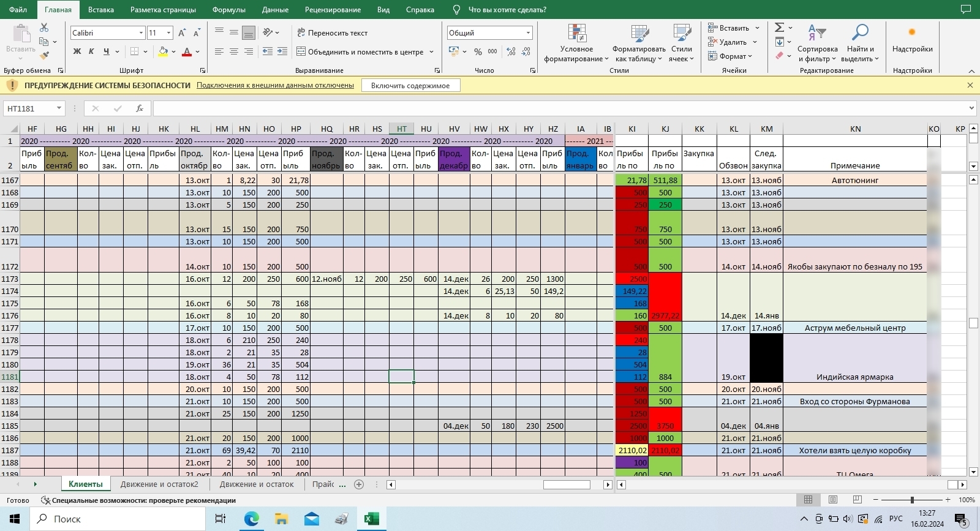980x531 pixels.
Task: Click the Что вы хотите сделать search box
Action: [507, 10]
